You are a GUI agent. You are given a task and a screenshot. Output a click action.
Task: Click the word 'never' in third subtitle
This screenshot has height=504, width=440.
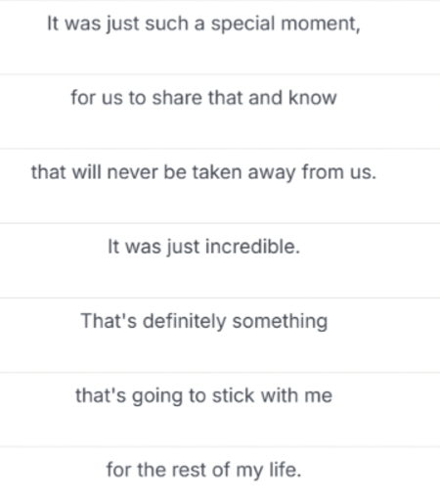pyautogui.click(x=132, y=172)
